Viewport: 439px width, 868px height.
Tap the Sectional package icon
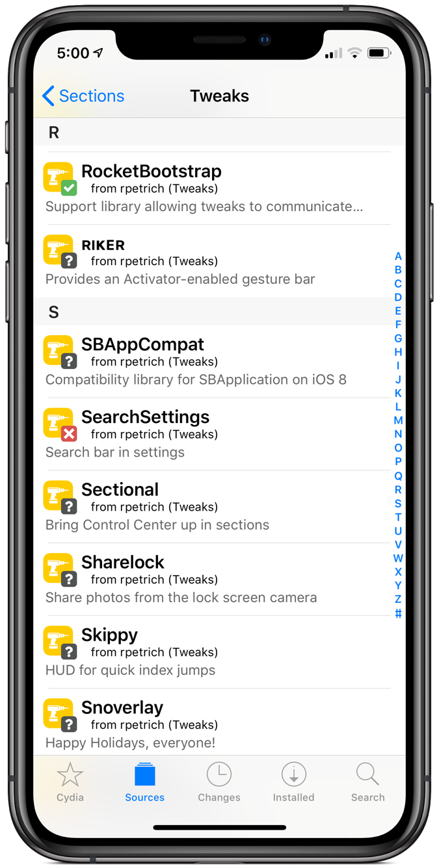tap(60, 497)
